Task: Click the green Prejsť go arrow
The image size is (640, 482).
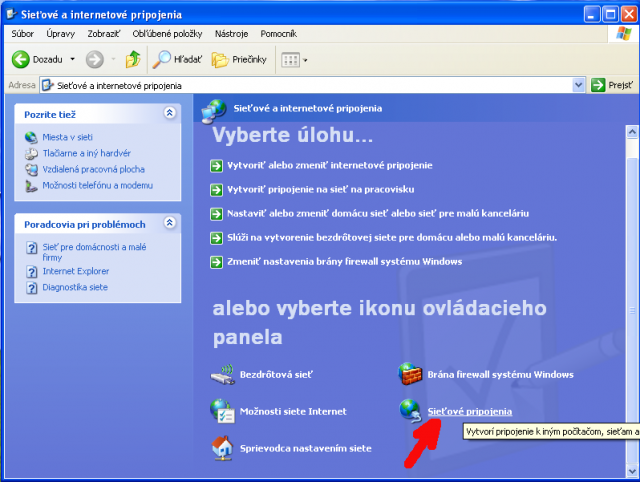Action: point(598,85)
